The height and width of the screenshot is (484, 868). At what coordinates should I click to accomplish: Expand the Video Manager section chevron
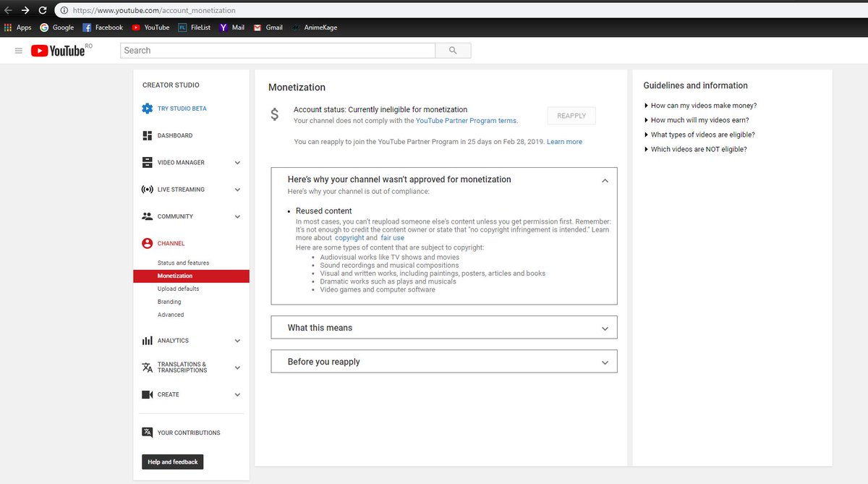pyautogui.click(x=237, y=163)
